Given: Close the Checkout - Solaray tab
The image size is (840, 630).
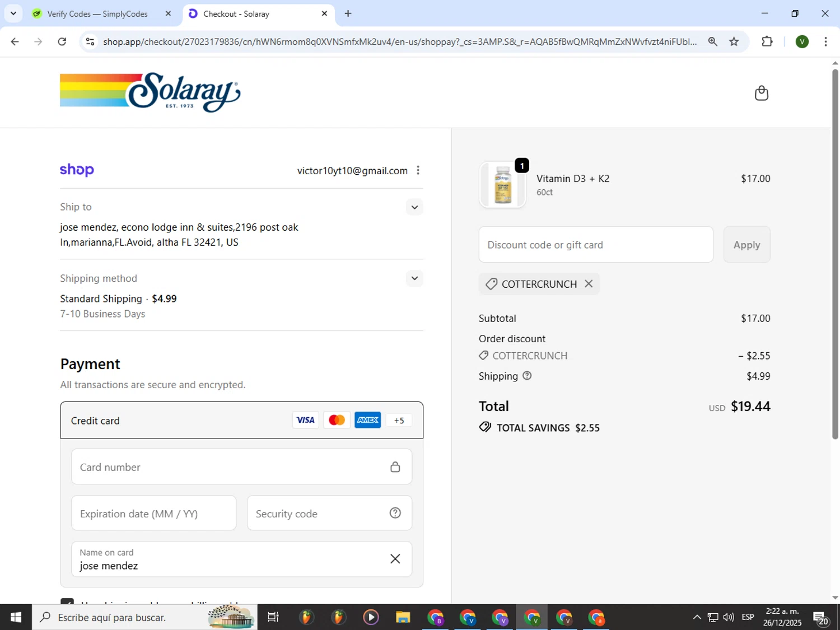Looking at the screenshot, I should pos(324,13).
